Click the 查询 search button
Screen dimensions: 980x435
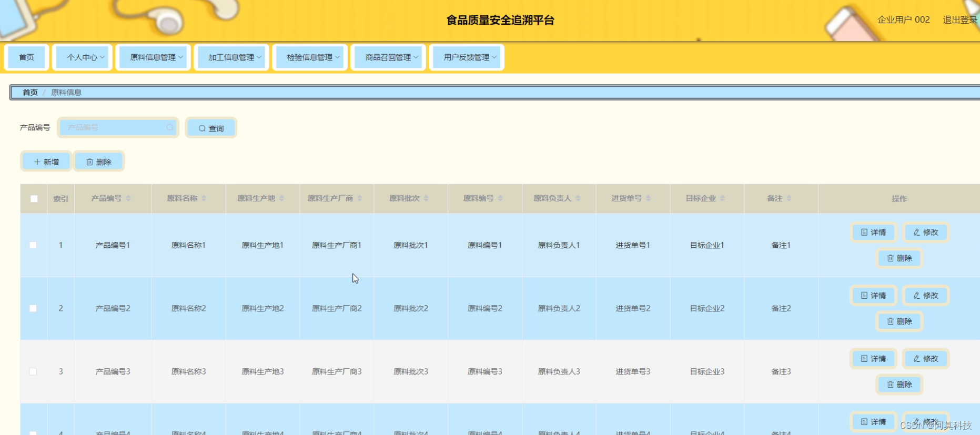(211, 128)
